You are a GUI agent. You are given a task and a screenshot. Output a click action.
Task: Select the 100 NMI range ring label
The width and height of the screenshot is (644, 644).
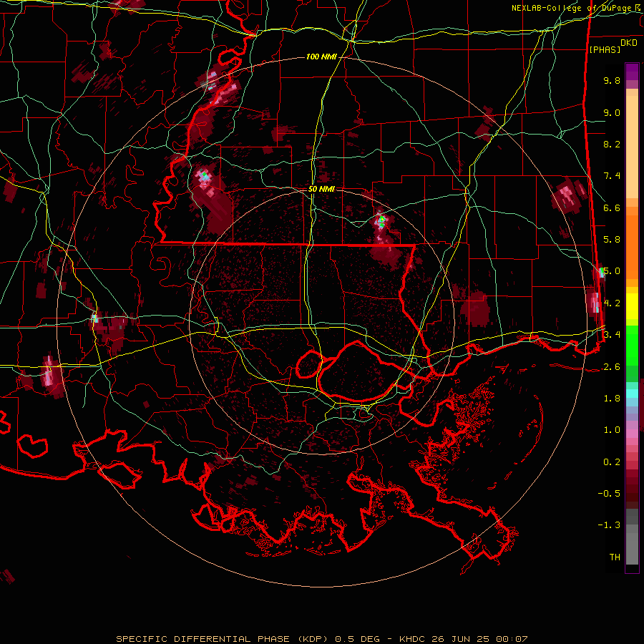321,57
